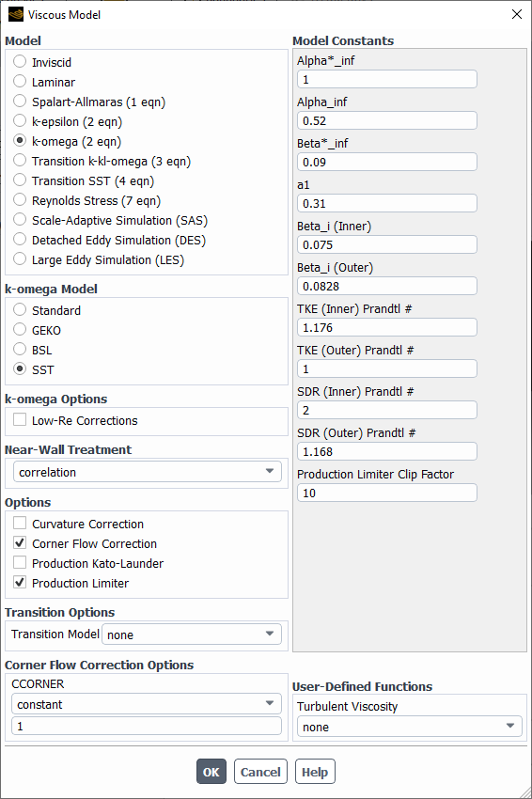This screenshot has width=532, height=799.
Task: Open CCORNER constant dropdown
Action: pyautogui.click(x=147, y=704)
